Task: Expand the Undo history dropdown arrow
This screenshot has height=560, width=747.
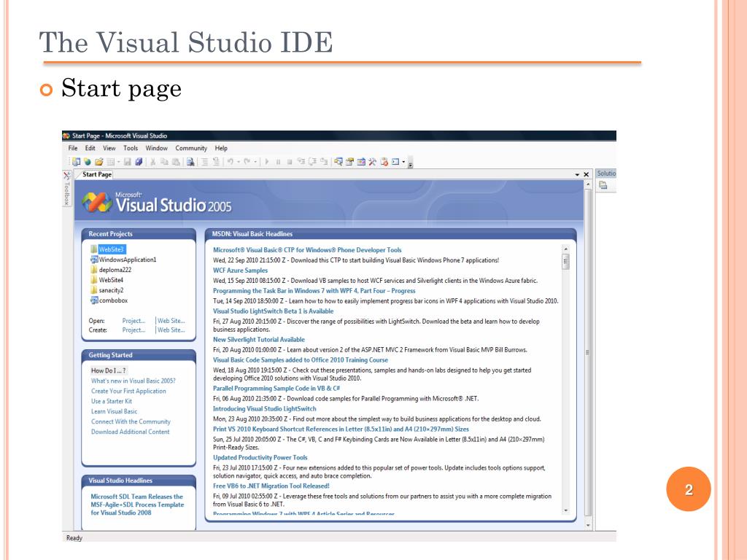Action: (238, 162)
